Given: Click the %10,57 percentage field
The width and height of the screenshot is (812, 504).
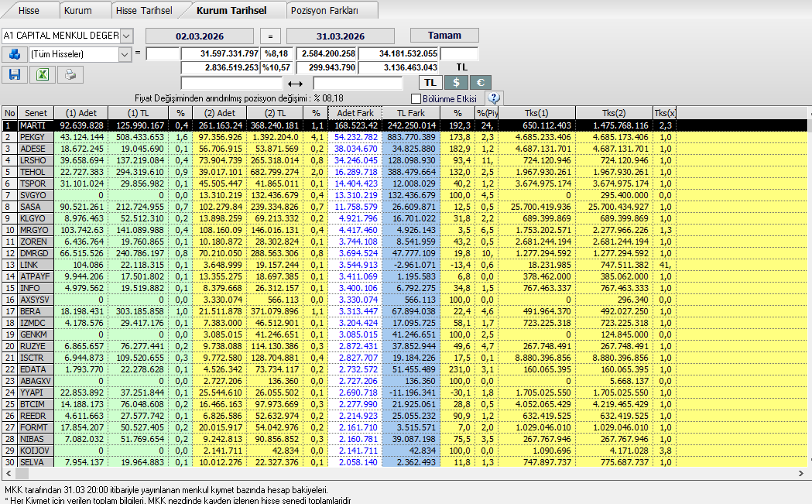Looking at the screenshot, I should click(x=276, y=67).
